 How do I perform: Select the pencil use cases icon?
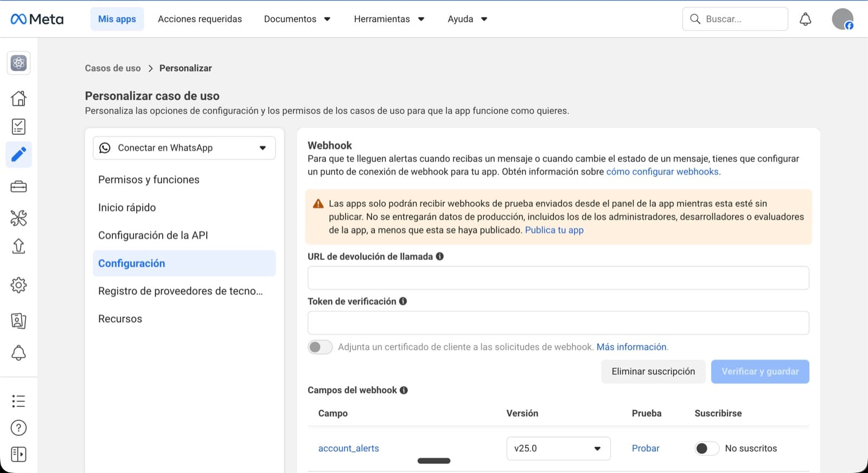click(18, 155)
